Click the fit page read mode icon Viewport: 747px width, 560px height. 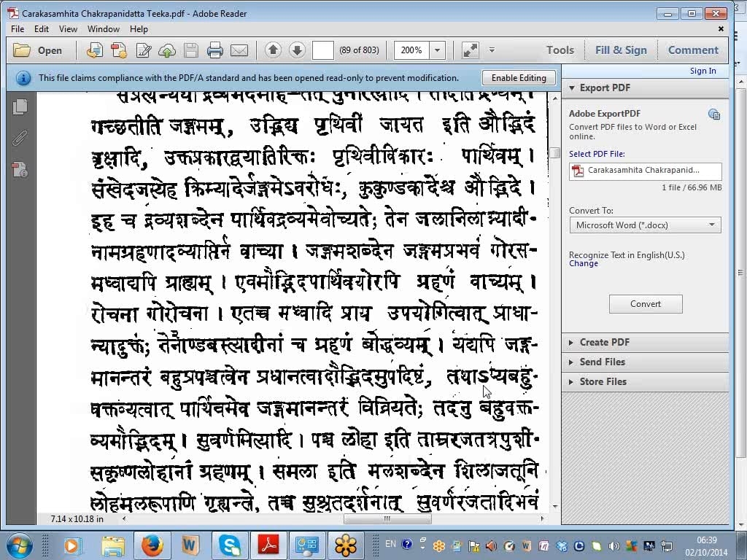pos(471,50)
